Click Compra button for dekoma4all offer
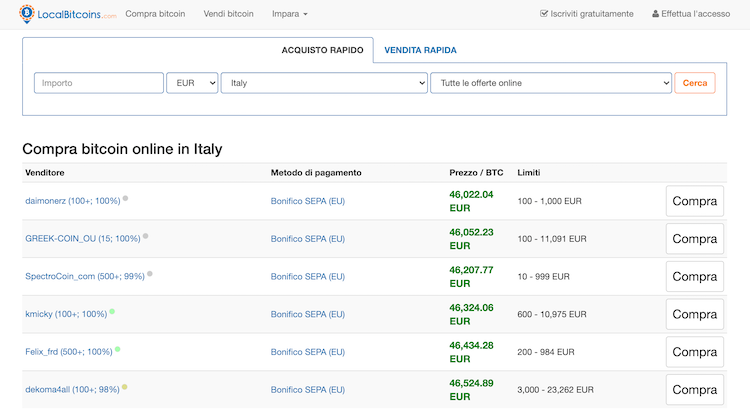 [x=695, y=390]
